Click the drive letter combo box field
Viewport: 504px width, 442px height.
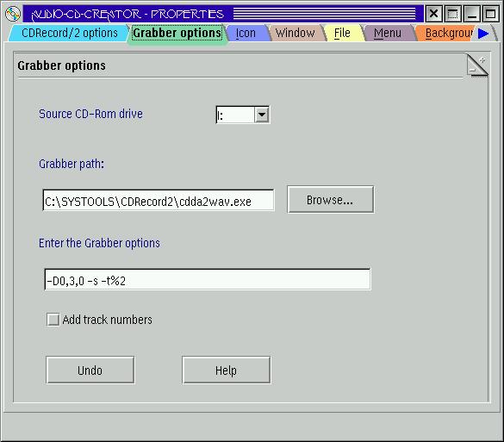point(235,115)
